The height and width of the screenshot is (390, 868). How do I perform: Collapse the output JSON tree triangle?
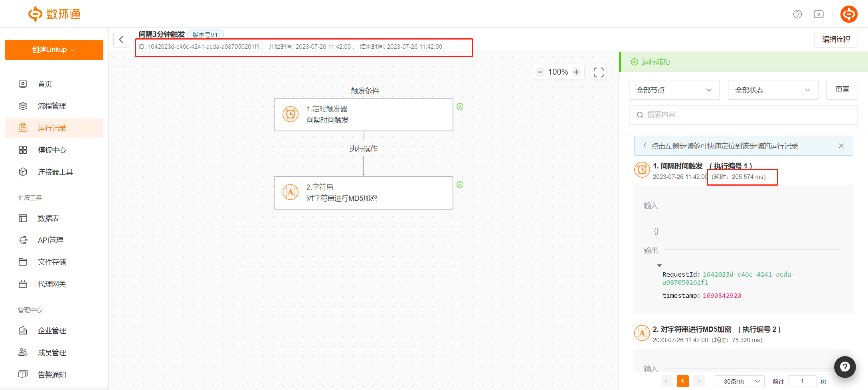pos(659,265)
